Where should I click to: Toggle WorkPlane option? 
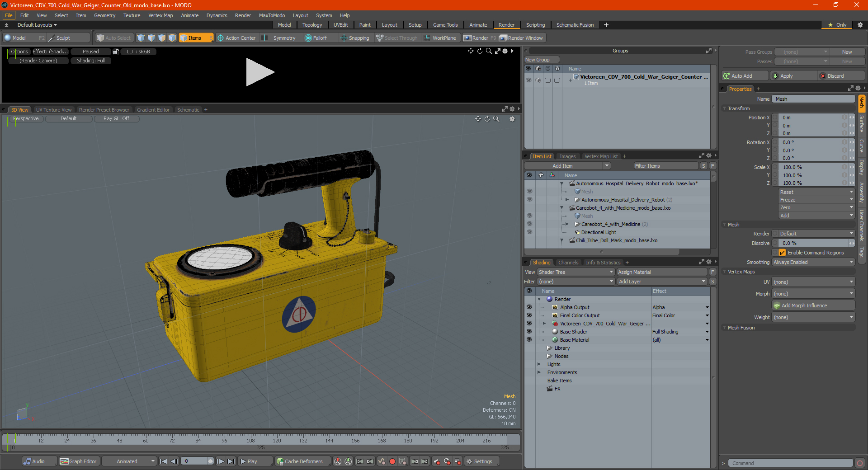tap(440, 38)
